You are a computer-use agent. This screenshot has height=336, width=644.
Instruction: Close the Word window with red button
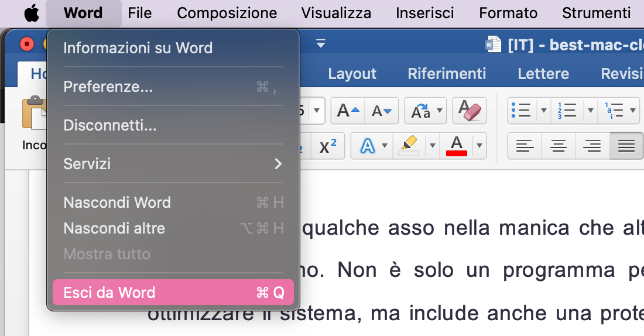point(27,43)
